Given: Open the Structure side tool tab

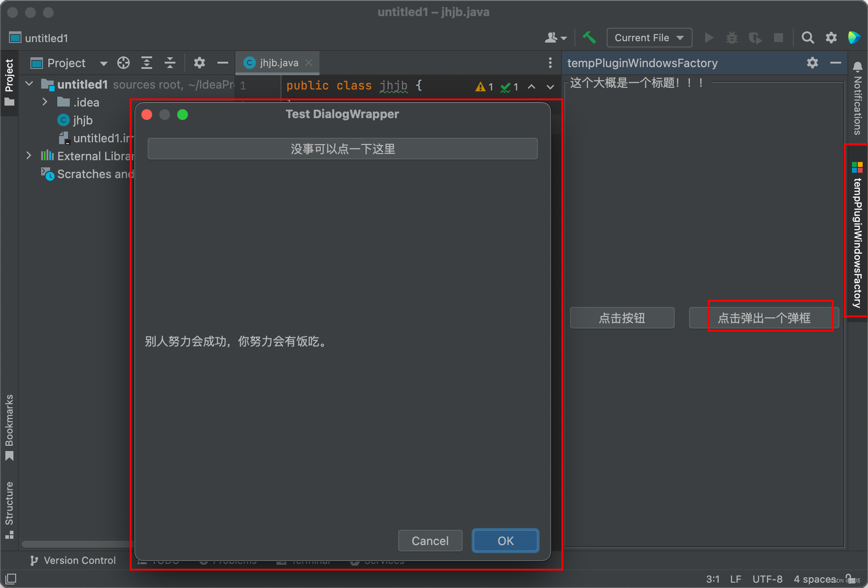Looking at the screenshot, I should click(9, 510).
